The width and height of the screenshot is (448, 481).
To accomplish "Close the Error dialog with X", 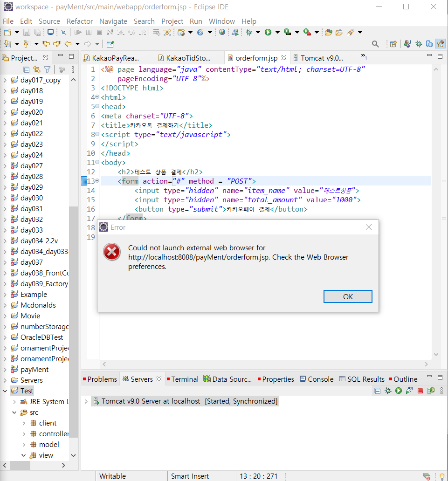I will (x=369, y=227).
